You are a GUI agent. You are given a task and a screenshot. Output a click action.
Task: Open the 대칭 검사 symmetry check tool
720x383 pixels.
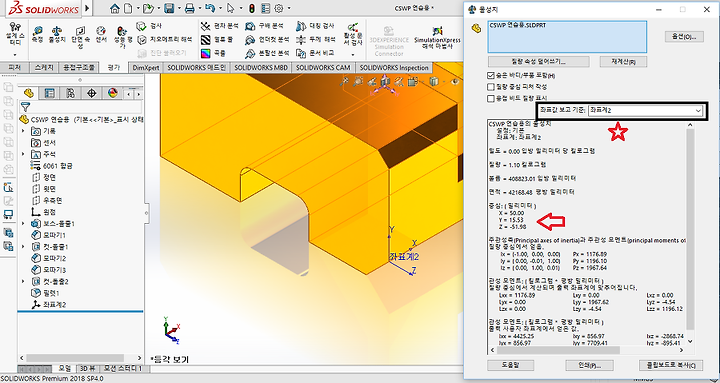click(315, 26)
